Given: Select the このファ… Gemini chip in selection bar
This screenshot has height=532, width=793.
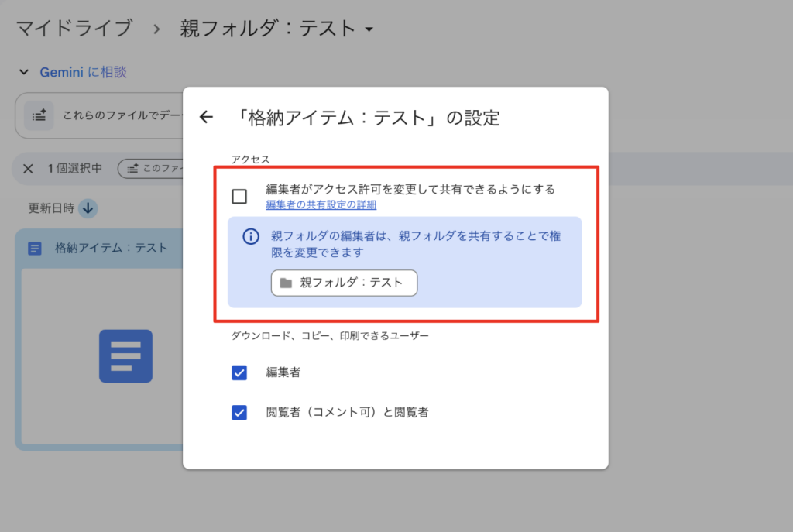Looking at the screenshot, I should (x=151, y=168).
